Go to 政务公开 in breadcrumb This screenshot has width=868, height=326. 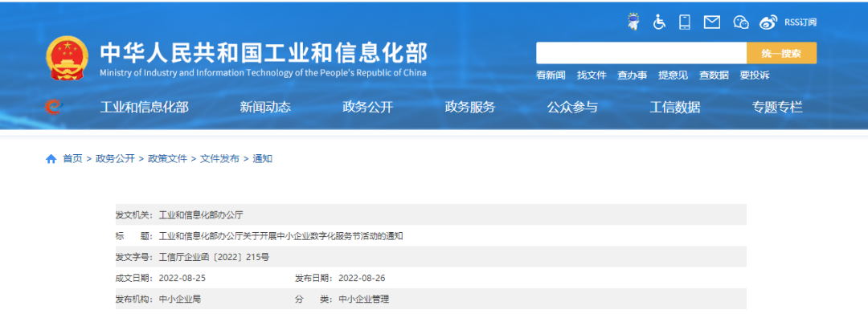point(115,159)
